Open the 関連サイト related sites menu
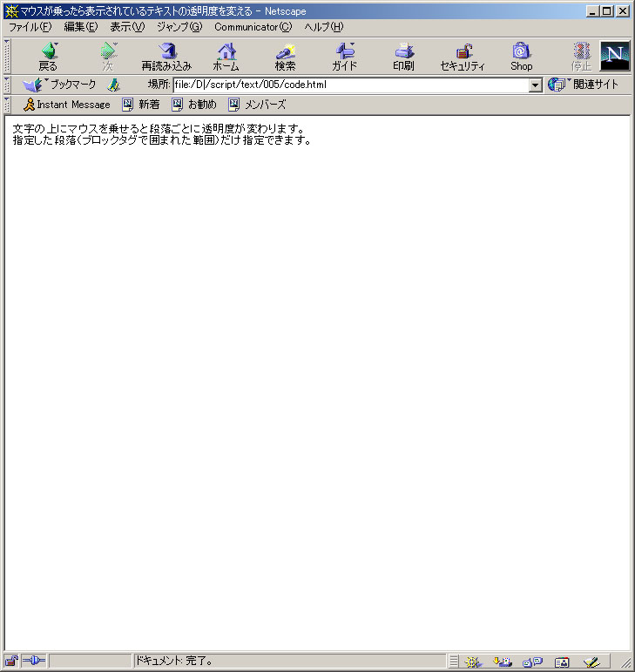Screen dimensions: 635x672 tap(584, 85)
